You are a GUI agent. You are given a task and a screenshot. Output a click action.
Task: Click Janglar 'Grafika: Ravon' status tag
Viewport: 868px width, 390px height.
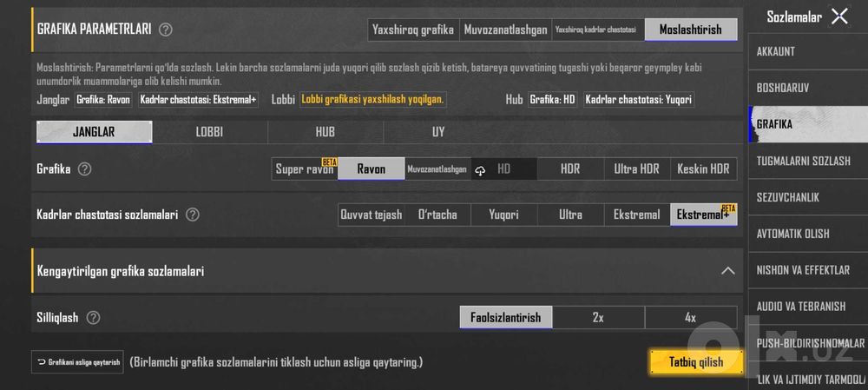(103, 100)
